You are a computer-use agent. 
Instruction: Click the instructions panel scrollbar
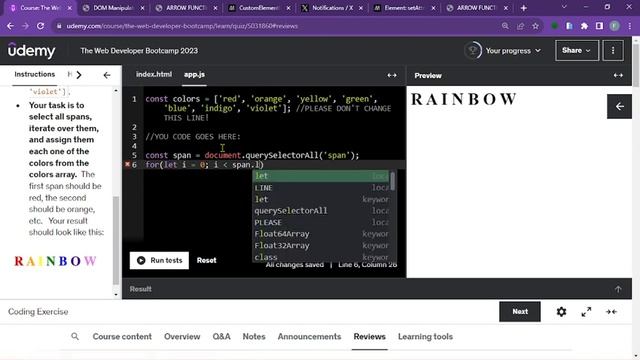[116, 240]
